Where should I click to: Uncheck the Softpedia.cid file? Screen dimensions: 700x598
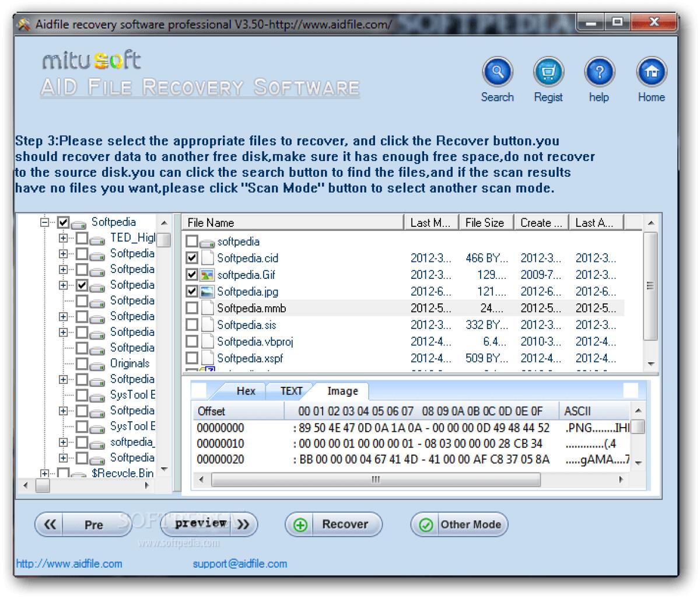pyautogui.click(x=192, y=258)
